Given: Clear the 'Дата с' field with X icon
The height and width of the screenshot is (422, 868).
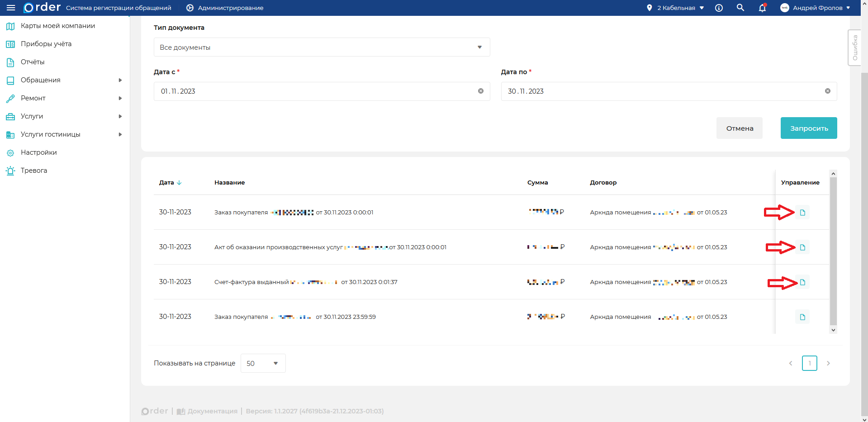Looking at the screenshot, I should click(x=481, y=91).
